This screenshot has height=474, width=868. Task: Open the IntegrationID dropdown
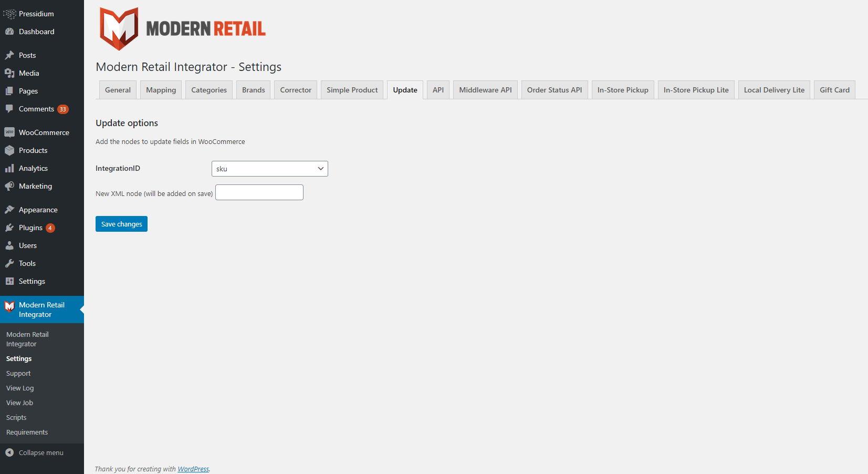270,169
